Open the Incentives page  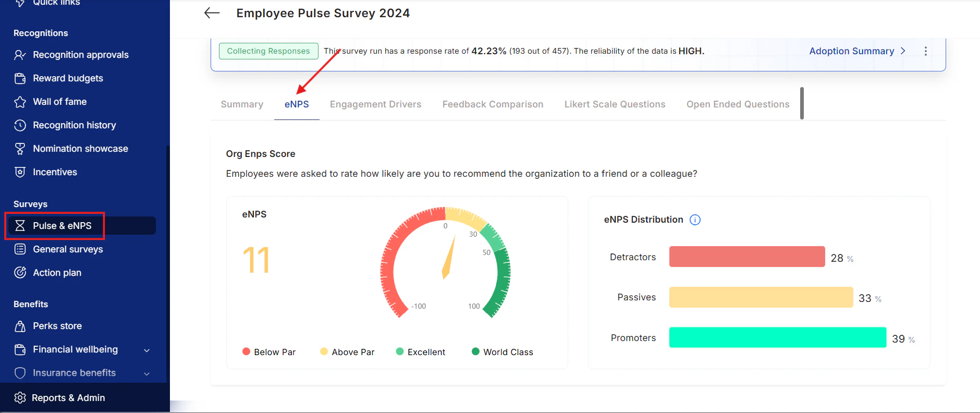pos(55,172)
